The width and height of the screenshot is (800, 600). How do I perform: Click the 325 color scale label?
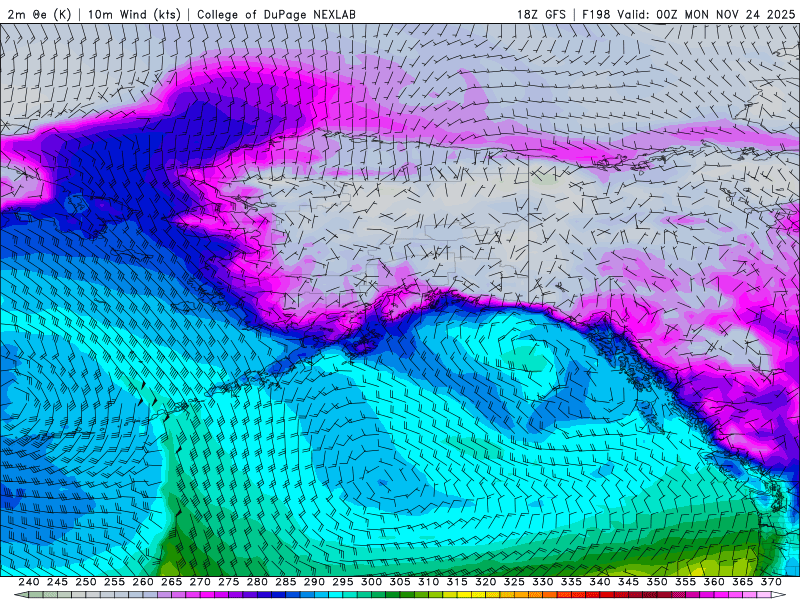[514, 582]
